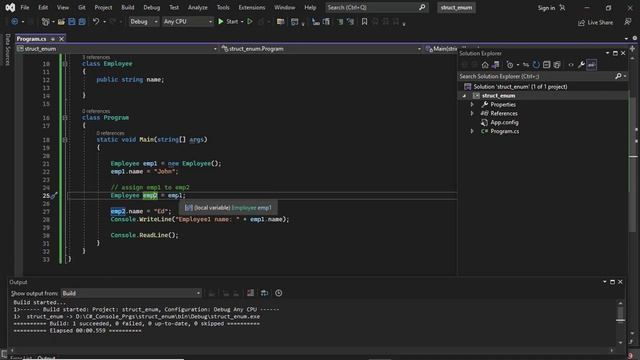Click the Search Solution Explorer field

[x=536, y=76]
